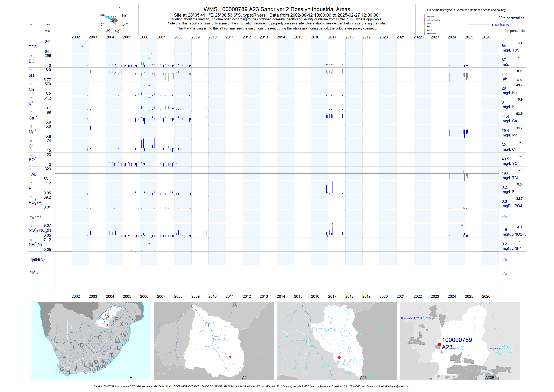Click the Nooitgedacht 256JR map label
Screen dimensions: 554x392
tap(411, 318)
